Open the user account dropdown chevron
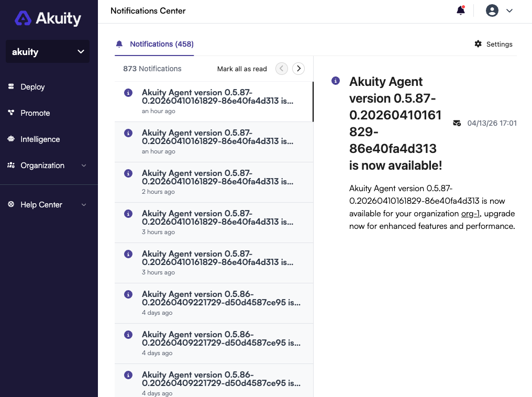The image size is (532, 397). tap(508, 10)
